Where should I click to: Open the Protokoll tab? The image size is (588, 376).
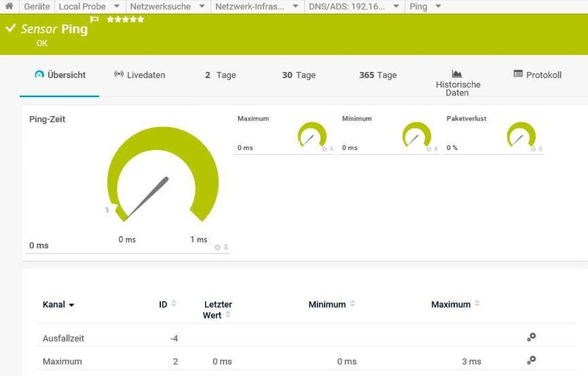coord(537,75)
